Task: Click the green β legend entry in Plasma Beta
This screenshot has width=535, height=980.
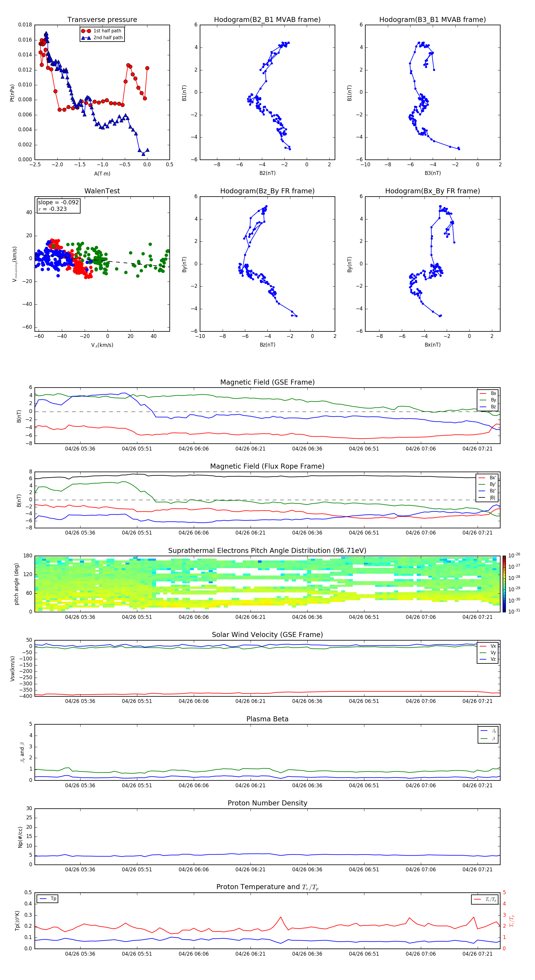Action: [x=488, y=739]
